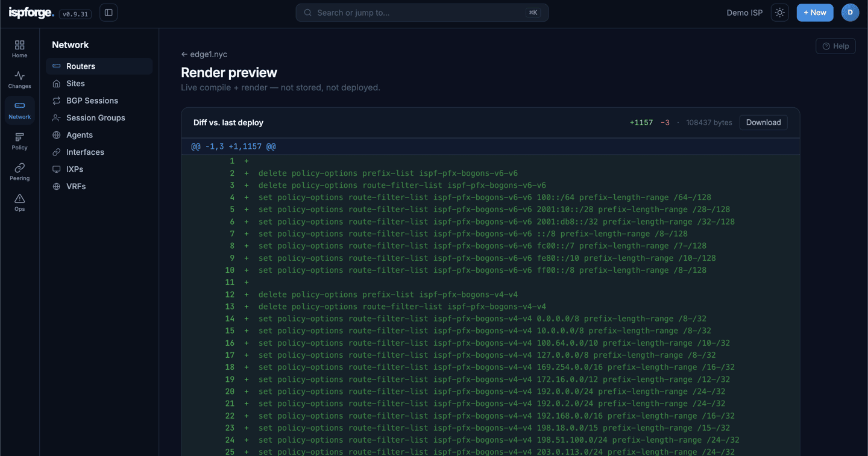Viewport: 868px width, 456px height.
Task: Click the 108437 bytes label
Action: (x=709, y=122)
